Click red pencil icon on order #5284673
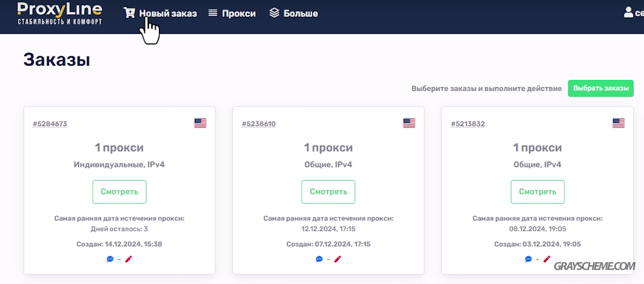644x284 pixels. [129, 259]
